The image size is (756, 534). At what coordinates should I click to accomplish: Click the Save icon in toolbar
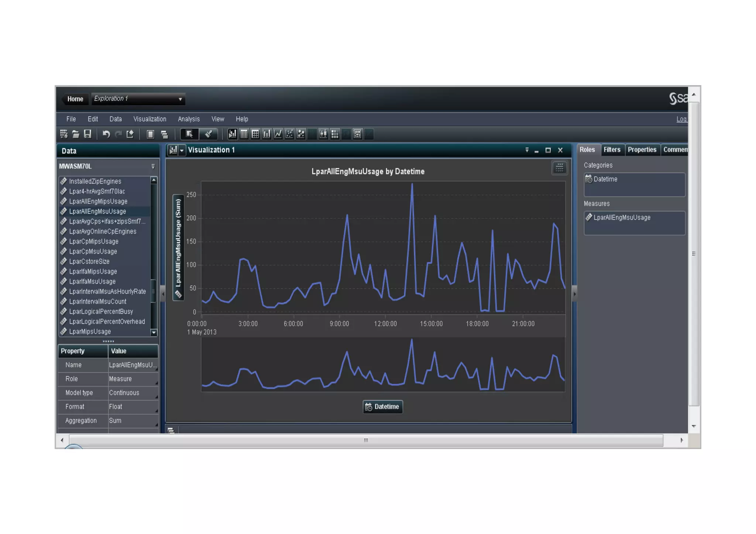[x=87, y=134]
